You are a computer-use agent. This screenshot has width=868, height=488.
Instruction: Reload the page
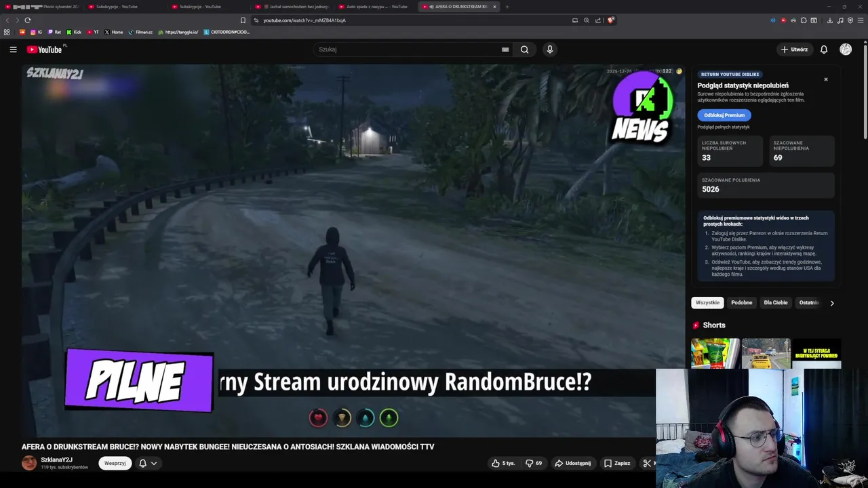point(28,20)
